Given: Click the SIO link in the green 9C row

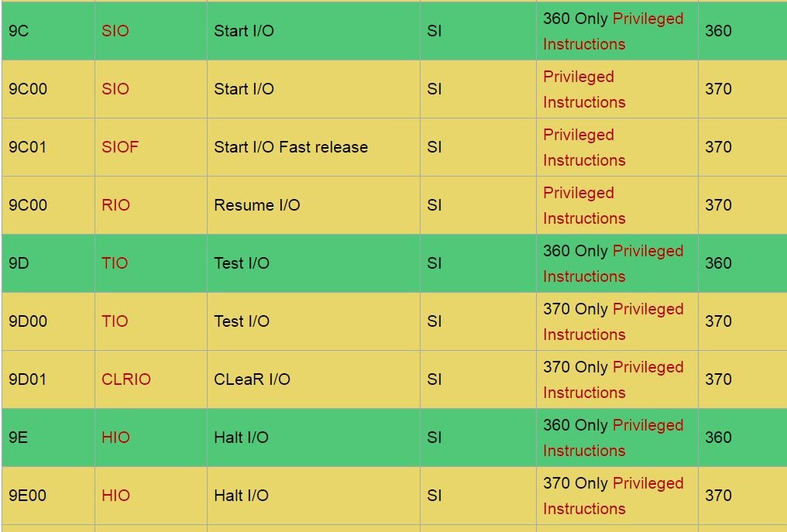Looking at the screenshot, I should (x=115, y=31).
